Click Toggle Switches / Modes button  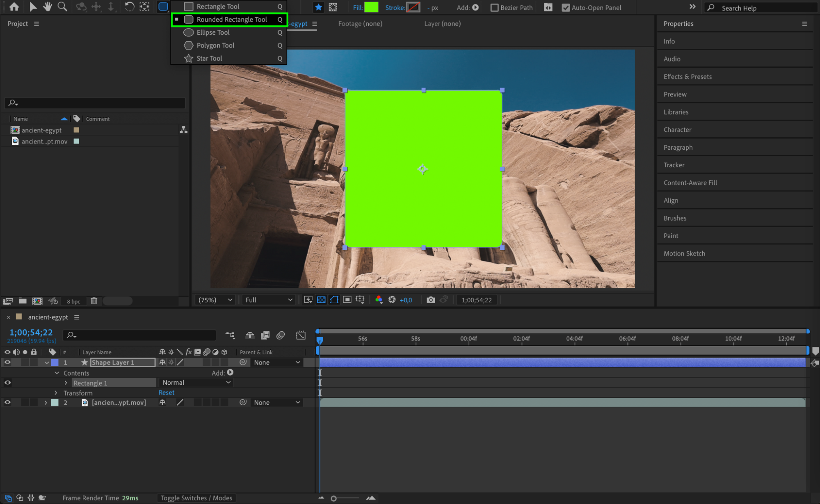pos(196,498)
